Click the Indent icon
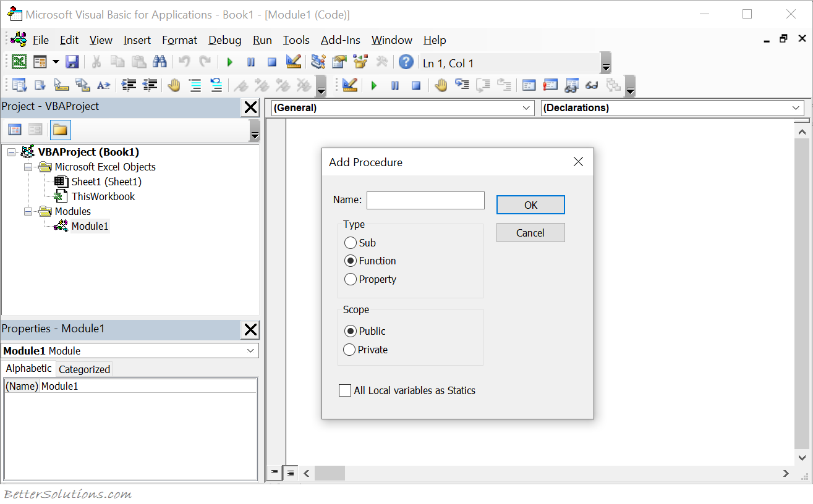The width and height of the screenshot is (813, 504). tap(129, 85)
